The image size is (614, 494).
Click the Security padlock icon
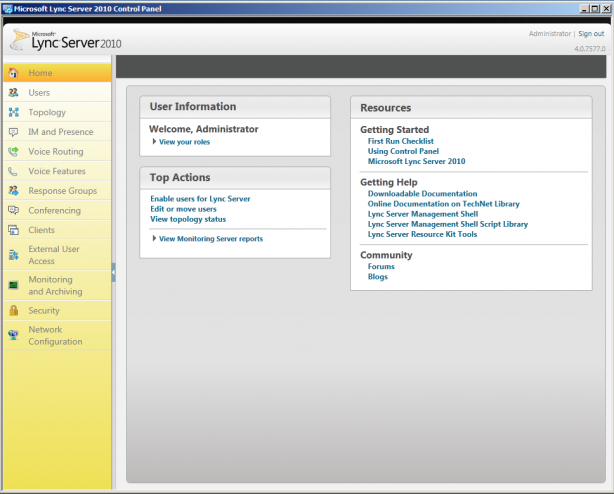[14, 310]
